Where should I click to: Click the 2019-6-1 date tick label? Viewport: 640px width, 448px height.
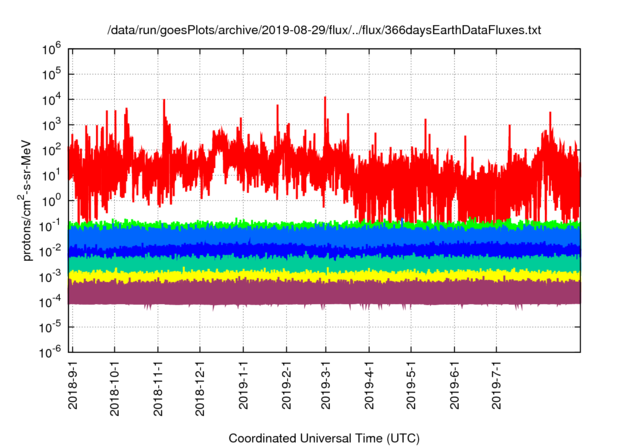coord(454,385)
